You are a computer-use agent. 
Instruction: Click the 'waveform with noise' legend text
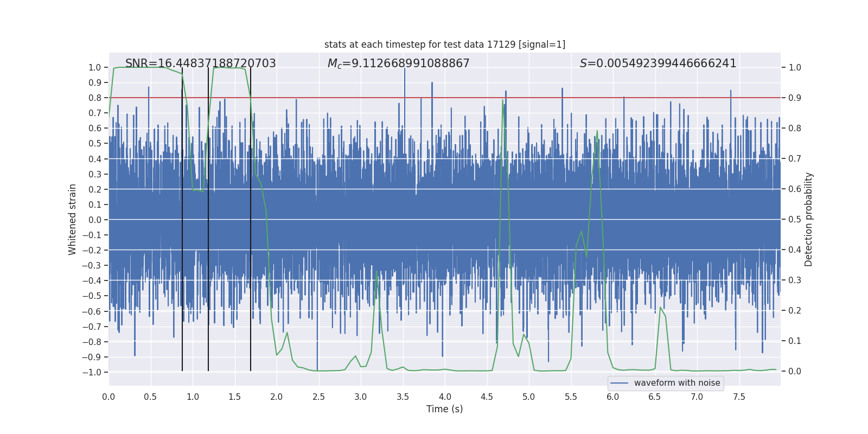(677, 383)
